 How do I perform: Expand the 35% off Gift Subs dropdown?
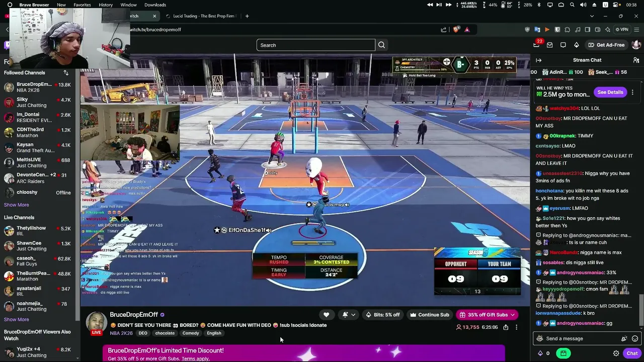click(x=487, y=315)
